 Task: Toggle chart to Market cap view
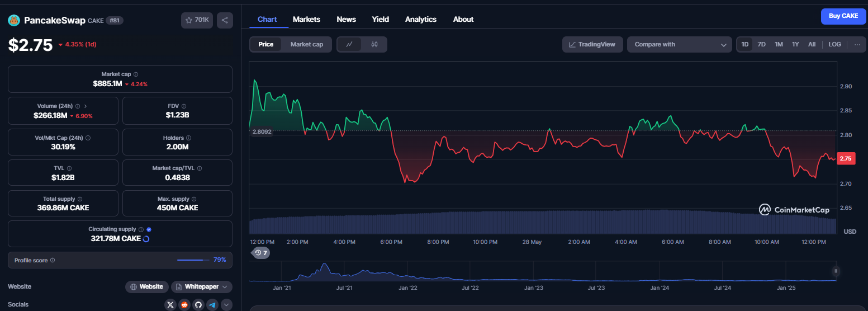306,44
